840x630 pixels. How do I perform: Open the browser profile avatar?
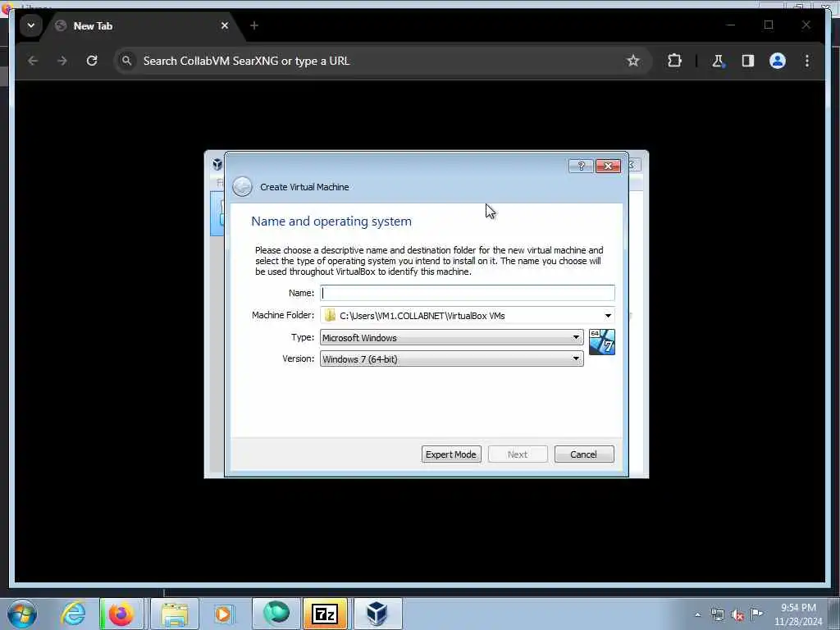(x=778, y=61)
